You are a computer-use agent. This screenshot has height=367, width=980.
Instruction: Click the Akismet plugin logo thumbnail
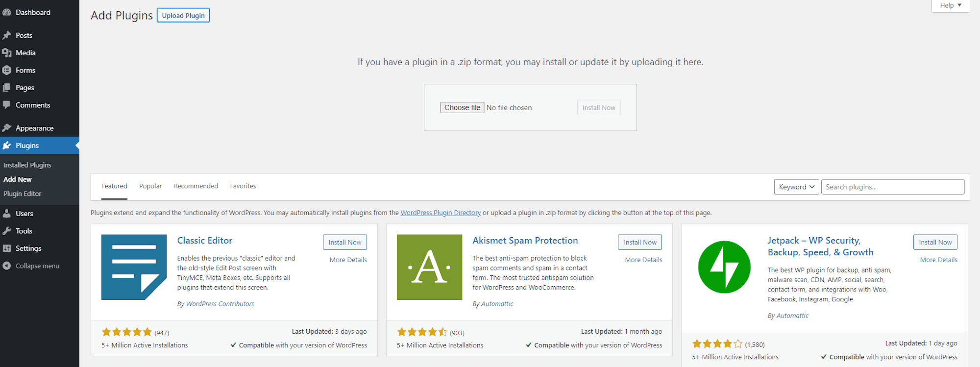pyautogui.click(x=429, y=267)
